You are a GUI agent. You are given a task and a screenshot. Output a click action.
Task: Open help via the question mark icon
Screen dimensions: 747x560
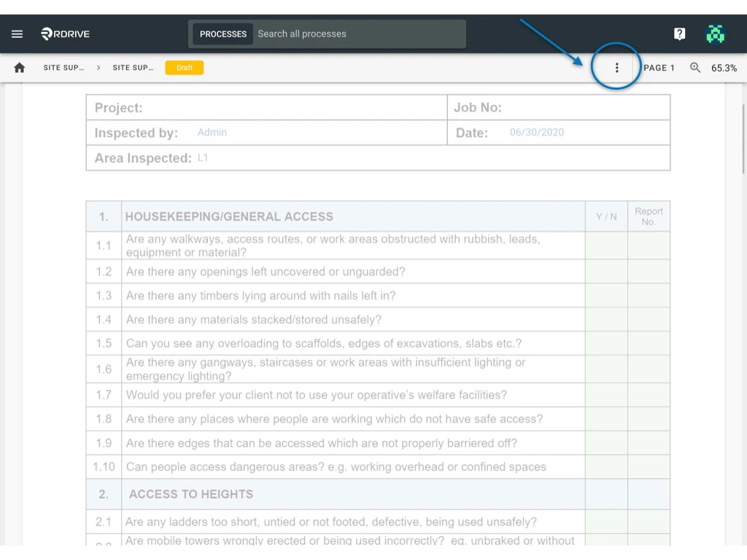point(679,33)
